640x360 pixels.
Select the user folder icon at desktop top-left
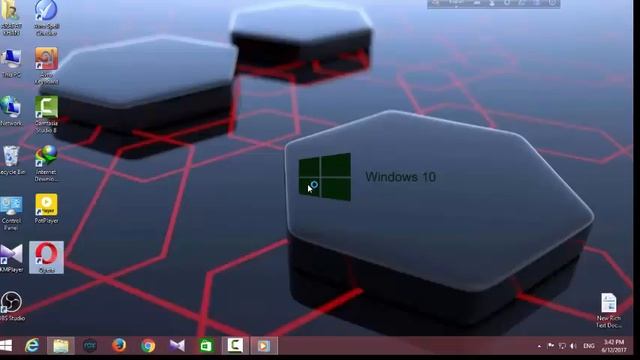10,18
